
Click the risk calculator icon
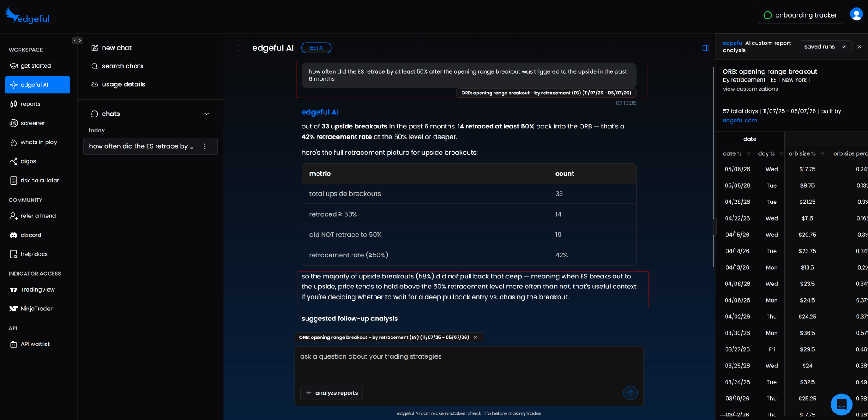[x=14, y=180]
